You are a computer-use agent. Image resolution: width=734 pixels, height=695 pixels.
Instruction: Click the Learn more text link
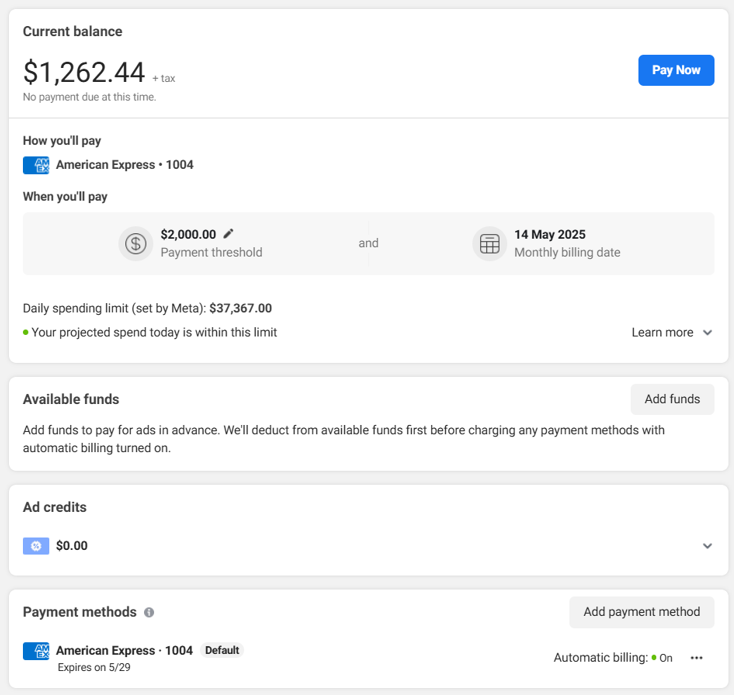click(662, 332)
